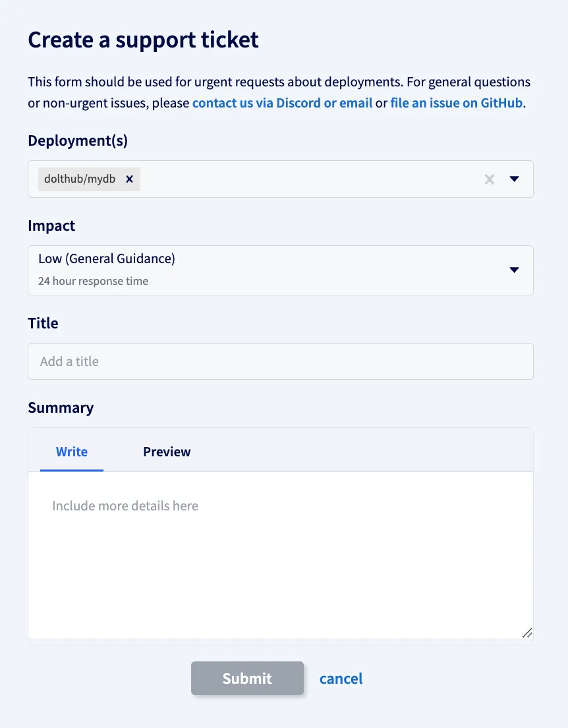
Task: Open the Discord or email contact link
Action: 282,103
